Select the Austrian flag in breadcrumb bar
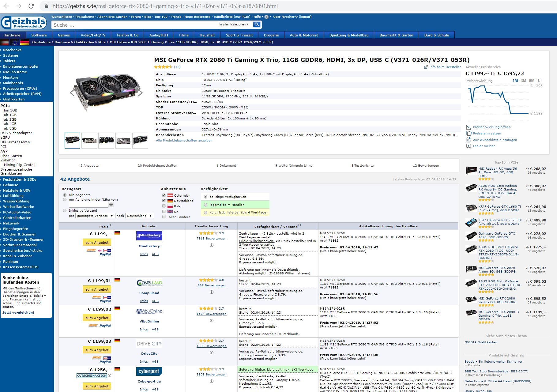 coord(5,42)
